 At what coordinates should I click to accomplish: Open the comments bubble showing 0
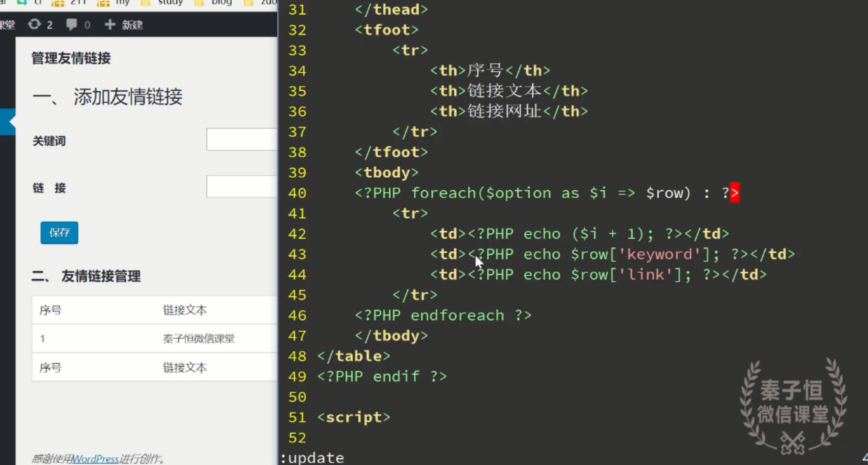pyautogui.click(x=78, y=25)
